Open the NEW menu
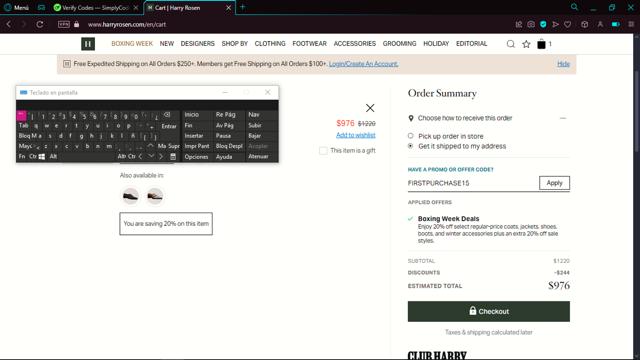The width and height of the screenshot is (640, 360). coord(167,44)
